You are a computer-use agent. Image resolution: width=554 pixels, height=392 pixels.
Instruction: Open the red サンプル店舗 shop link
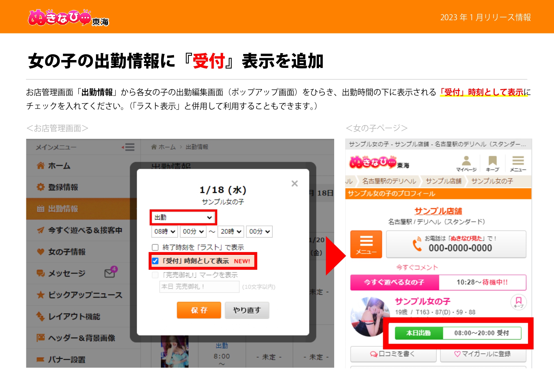[438, 211]
